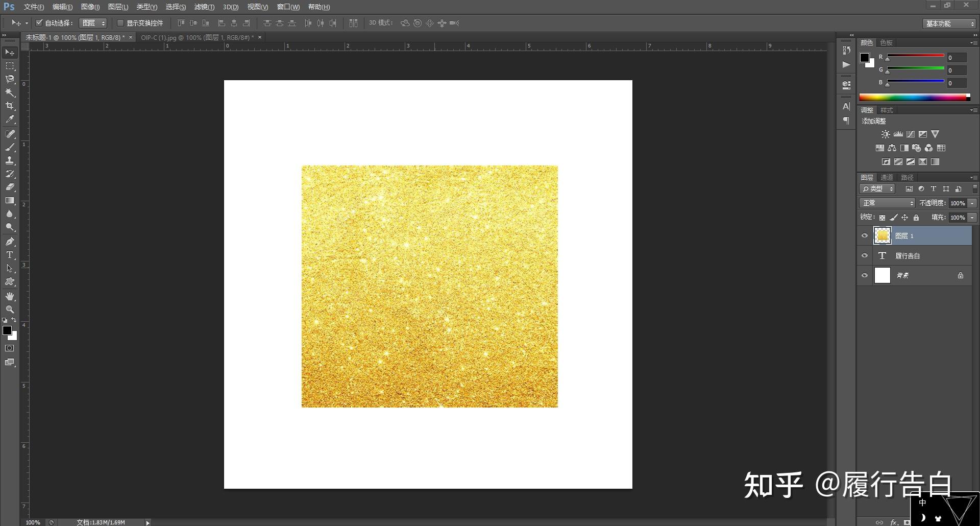Select the Rectangular Marquee tool
Viewport: 980px width, 526px height.
pyautogui.click(x=10, y=66)
